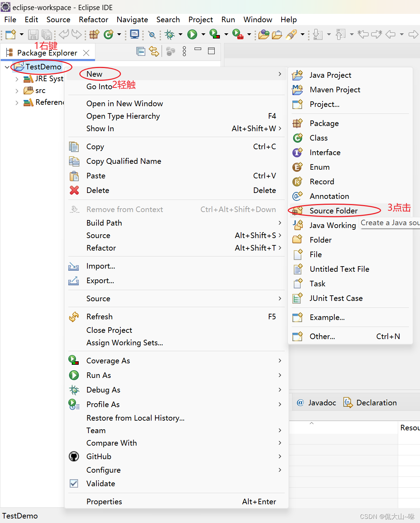This screenshot has height=523, width=420.
Task: Click the Redo toolbar icon
Action: [77, 34]
